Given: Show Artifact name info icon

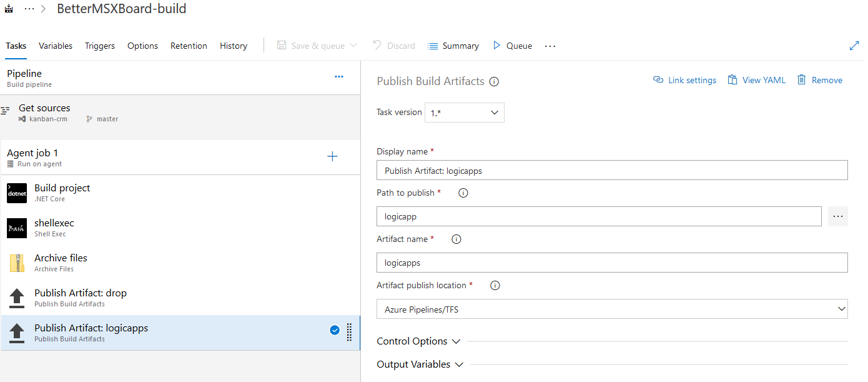Looking at the screenshot, I should pos(456,239).
